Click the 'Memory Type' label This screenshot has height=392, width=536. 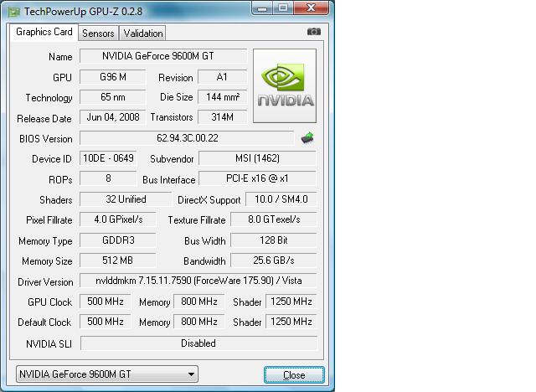coord(45,241)
